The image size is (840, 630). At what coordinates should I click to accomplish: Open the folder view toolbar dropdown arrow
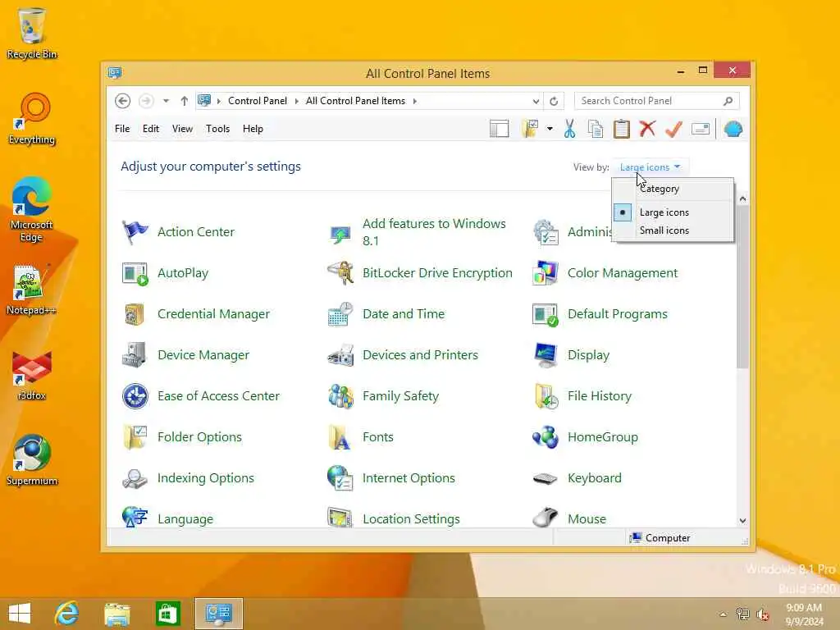pyautogui.click(x=550, y=129)
